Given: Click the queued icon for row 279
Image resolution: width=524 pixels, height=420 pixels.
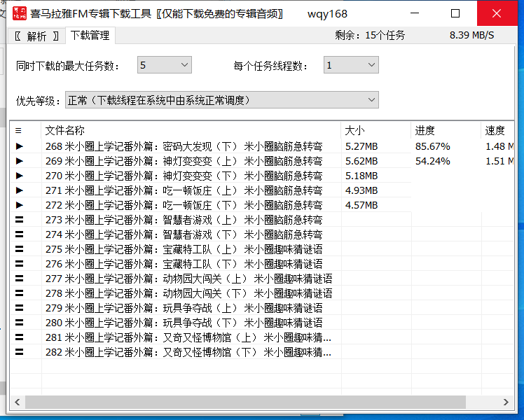Looking at the screenshot, I should [x=20, y=308].
